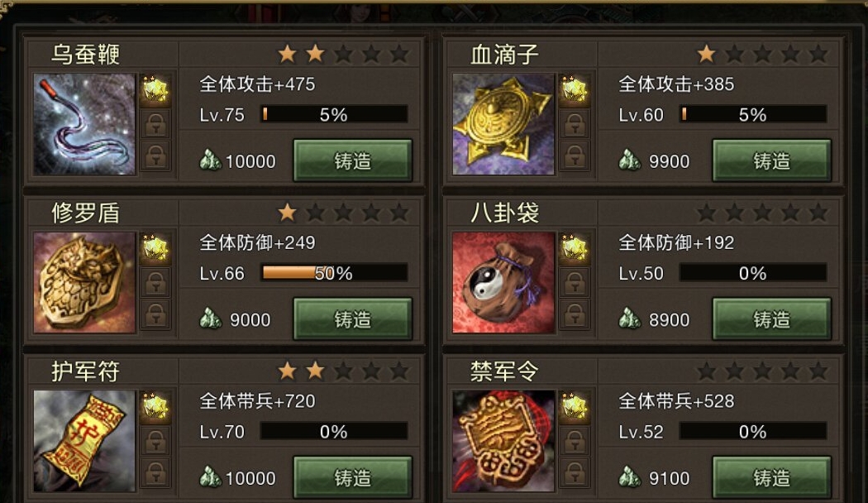The image size is (868, 503).
Task: Click the 乌蚕鞭 whip item image
Action: click(x=84, y=124)
